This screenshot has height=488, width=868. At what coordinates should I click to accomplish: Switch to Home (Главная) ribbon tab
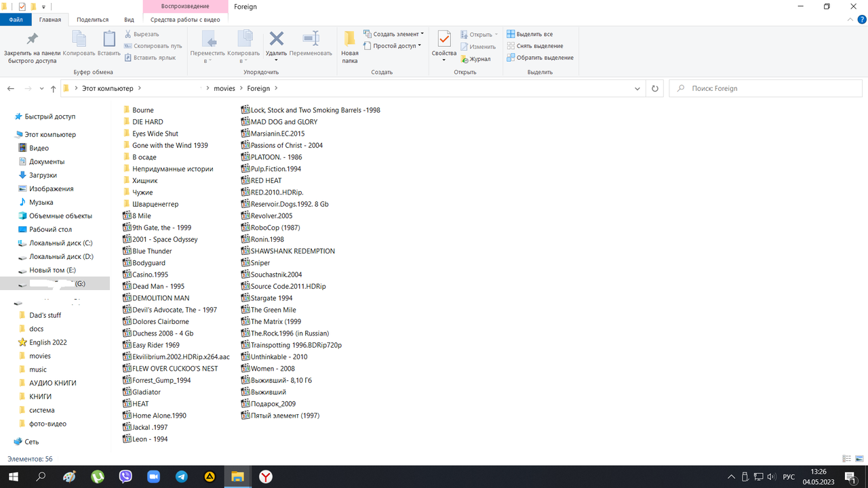click(50, 20)
